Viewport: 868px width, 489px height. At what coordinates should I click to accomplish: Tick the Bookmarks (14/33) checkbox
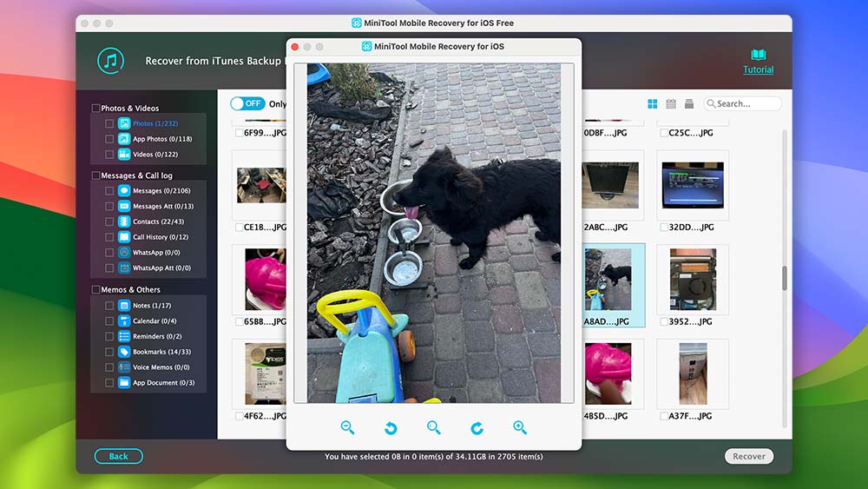coord(109,352)
